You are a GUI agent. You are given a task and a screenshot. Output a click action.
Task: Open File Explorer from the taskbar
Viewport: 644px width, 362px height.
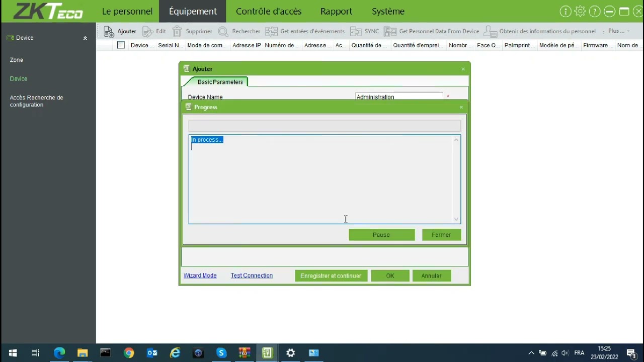pyautogui.click(x=83, y=353)
